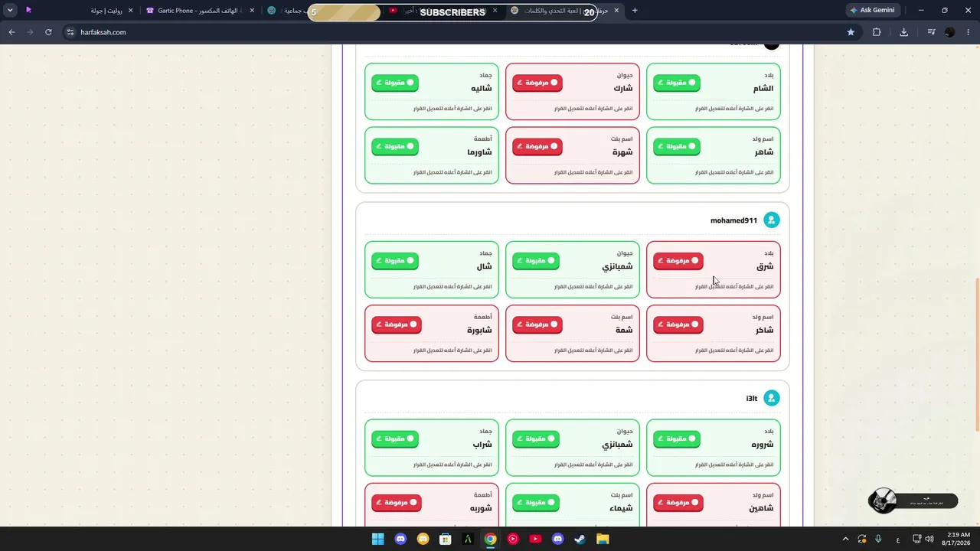Open the black app with the green A icon
The image size is (980, 551).
(468, 539)
